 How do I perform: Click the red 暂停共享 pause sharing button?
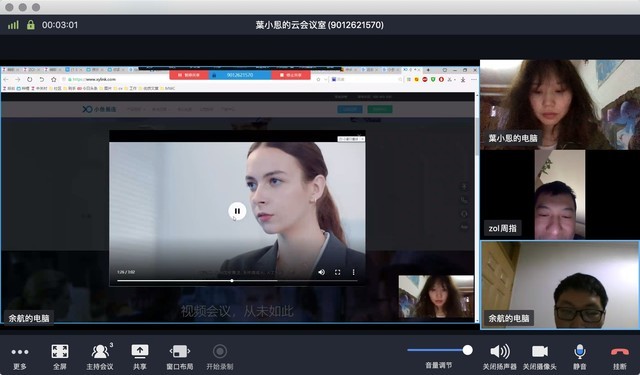[x=189, y=75]
